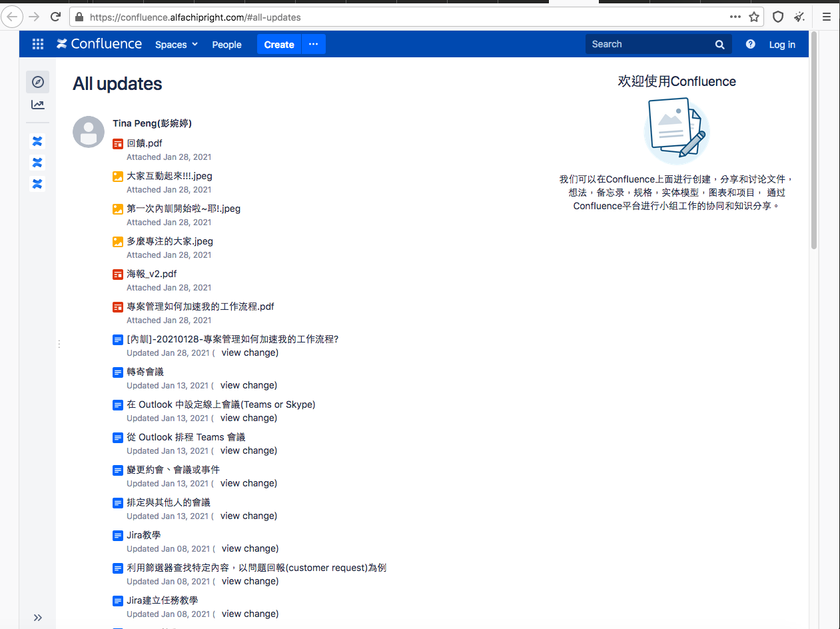Open page [內訓]-20210128-專案管理如何加速我的工作流程?
This screenshot has height=629, width=840.
click(x=232, y=339)
